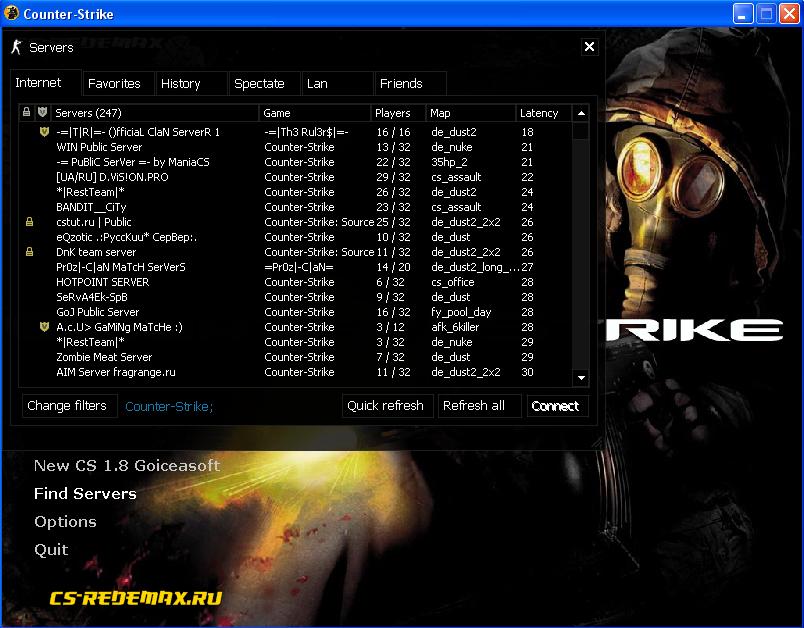Click the Change filters button
This screenshot has width=804, height=628.
pyautogui.click(x=70, y=406)
